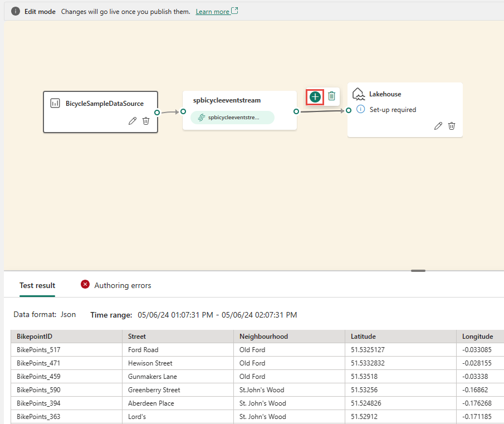Edit the BicycleSampleDataSource node via pencil
Image resolution: width=504 pixels, height=424 pixels.
point(133,121)
